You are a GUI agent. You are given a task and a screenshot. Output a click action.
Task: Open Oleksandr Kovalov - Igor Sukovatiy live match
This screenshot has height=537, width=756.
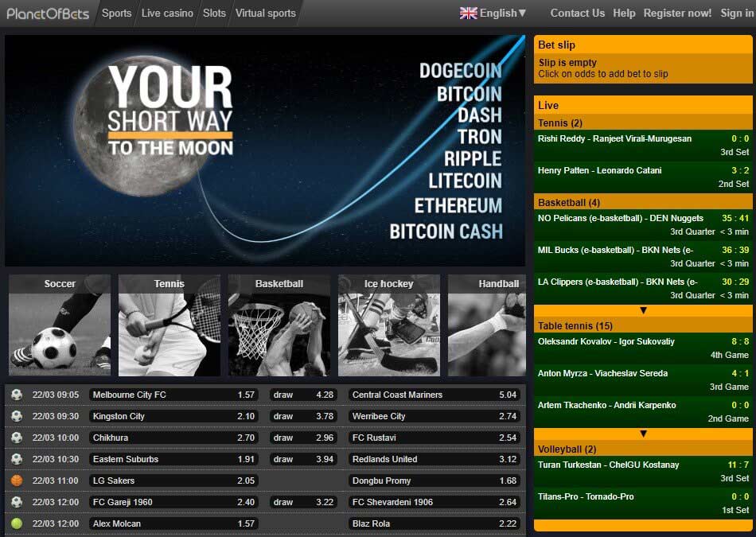tap(643, 348)
